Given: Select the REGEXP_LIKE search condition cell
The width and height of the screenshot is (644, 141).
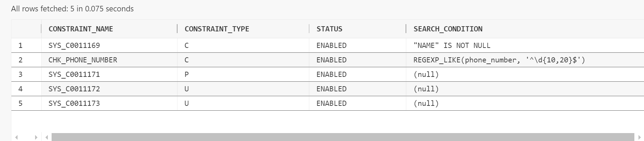Looking at the screenshot, I should coord(525,60).
